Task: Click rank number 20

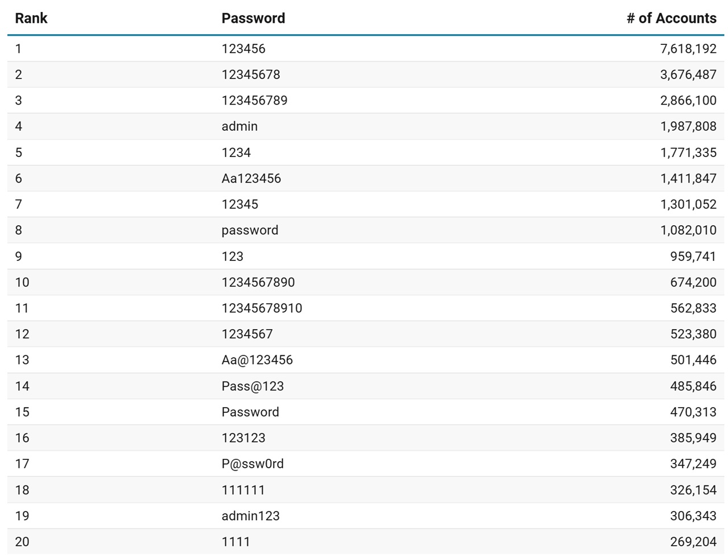Action: pyautogui.click(x=22, y=542)
